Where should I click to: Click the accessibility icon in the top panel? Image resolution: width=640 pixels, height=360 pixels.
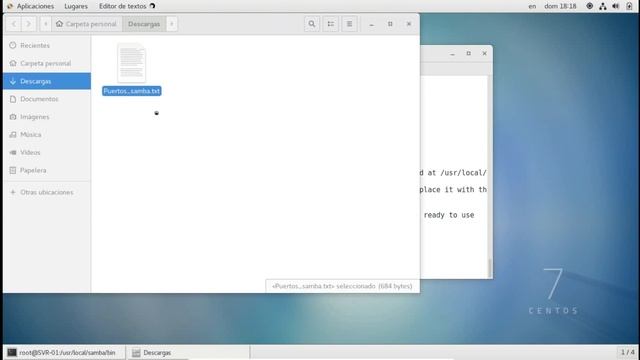pos(590,6)
